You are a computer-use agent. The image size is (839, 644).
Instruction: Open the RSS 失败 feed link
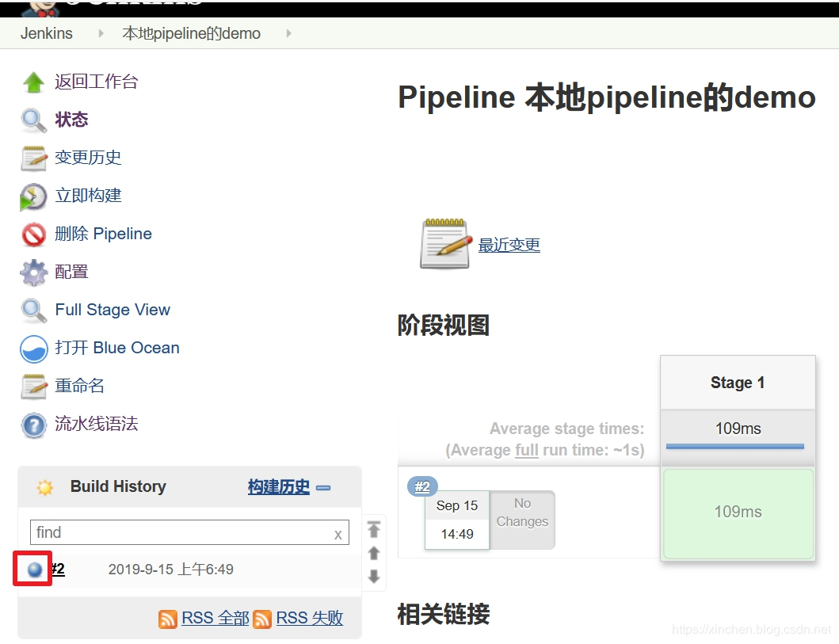309,619
